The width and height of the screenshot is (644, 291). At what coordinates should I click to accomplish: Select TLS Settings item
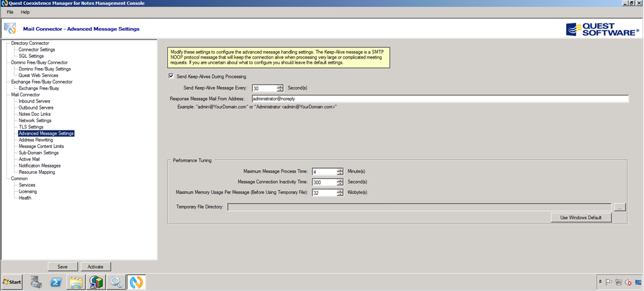[31, 127]
